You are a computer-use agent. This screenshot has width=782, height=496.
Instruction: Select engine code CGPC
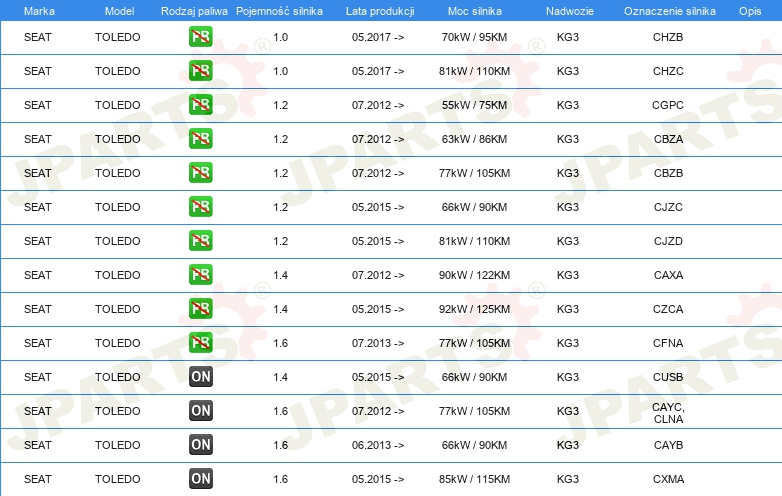668,105
